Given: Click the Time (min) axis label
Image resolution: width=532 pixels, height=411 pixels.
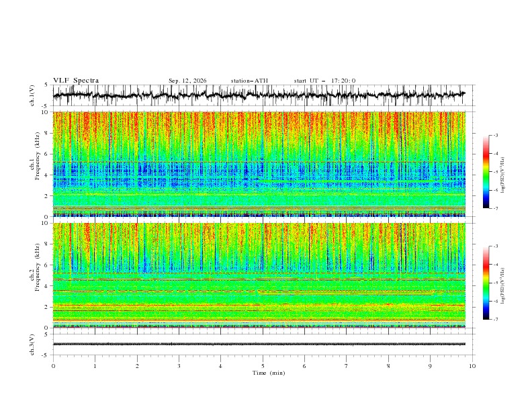Looking at the screenshot, I should pyautogui.click(x=269, y=373).
